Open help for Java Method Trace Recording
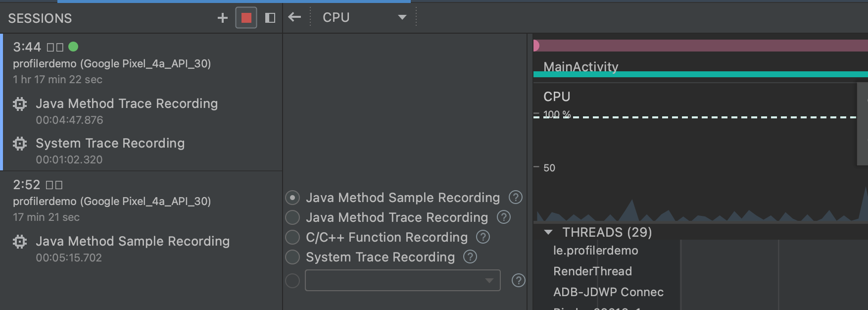Viewport: 868px width, 310px height. tap(504, 217)
